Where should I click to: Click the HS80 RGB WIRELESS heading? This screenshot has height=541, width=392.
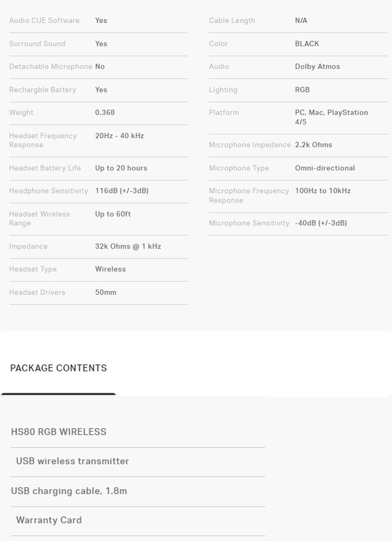59,432
